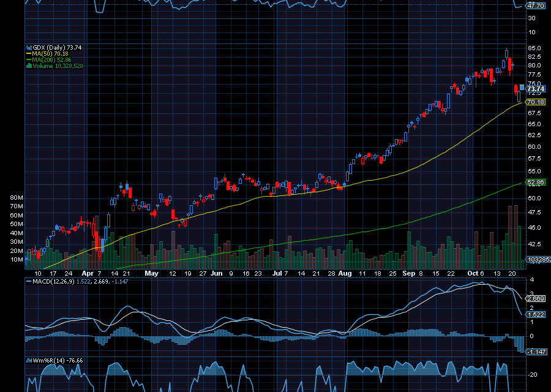Click the green 52.86 MA(200) price tag
Viewport: 551px width, 392px height.
coord(536,182)
